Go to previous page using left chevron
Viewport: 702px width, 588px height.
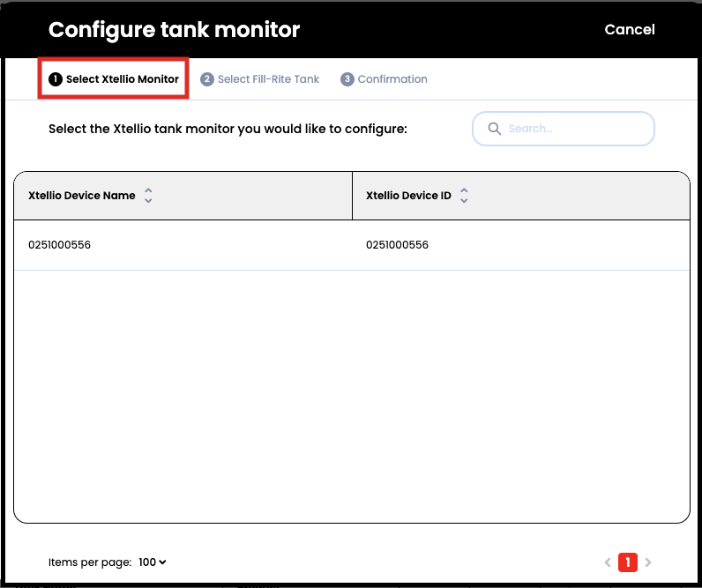point(607,562)
